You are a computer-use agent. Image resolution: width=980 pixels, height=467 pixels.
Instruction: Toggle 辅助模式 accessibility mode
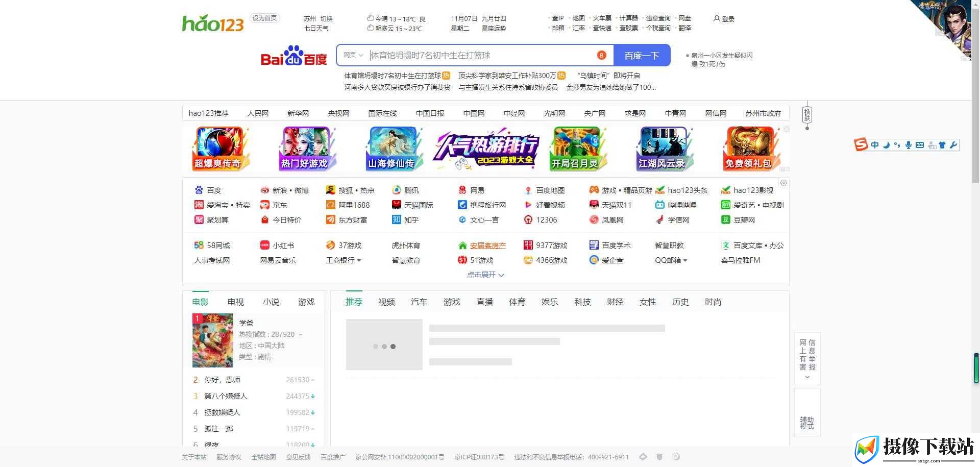coord(807,412)
